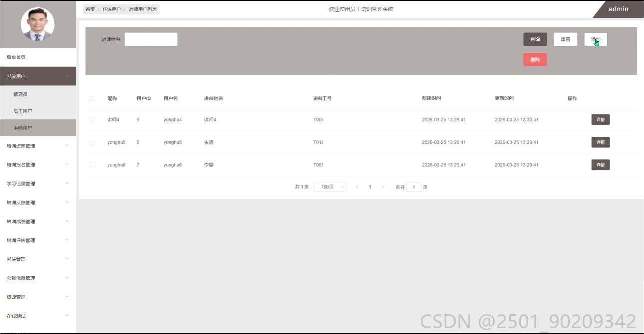The image size is (644, 334).
Task: Expand the 学习记录管理 sidebar menu
Action: [x=38, y=184]
